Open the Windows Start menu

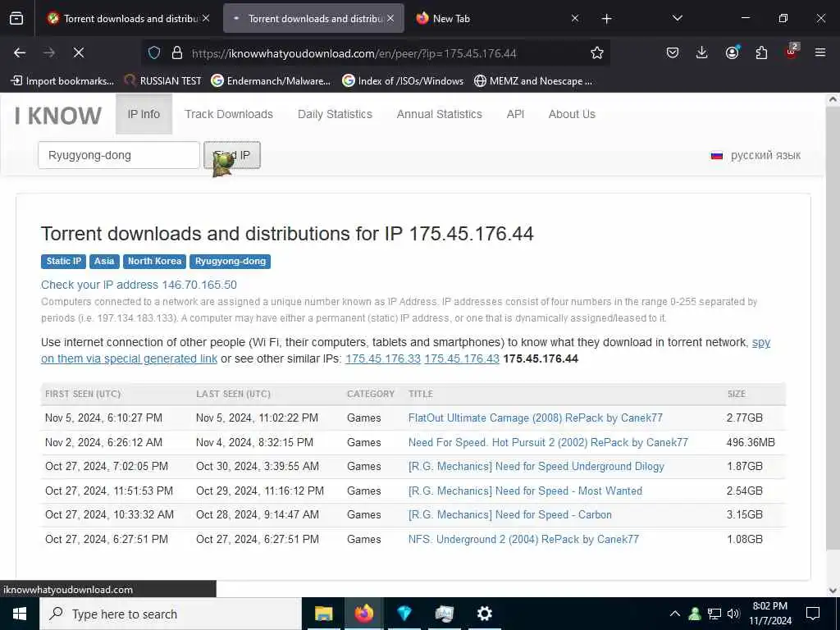pos(20,614)
